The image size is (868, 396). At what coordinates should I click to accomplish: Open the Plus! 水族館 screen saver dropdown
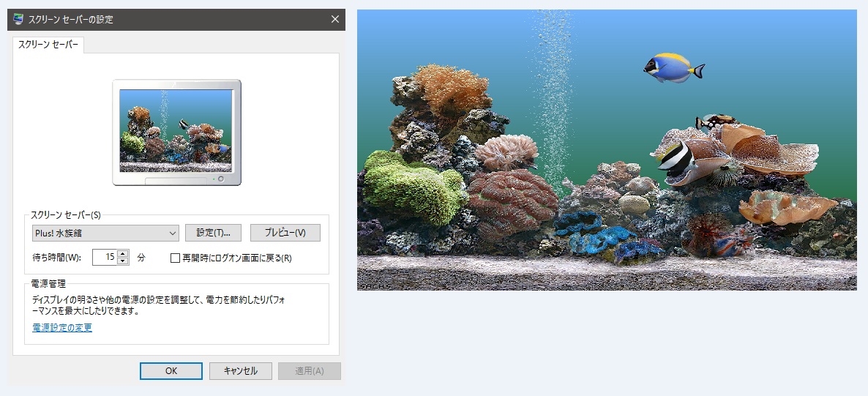click(105, 234)
